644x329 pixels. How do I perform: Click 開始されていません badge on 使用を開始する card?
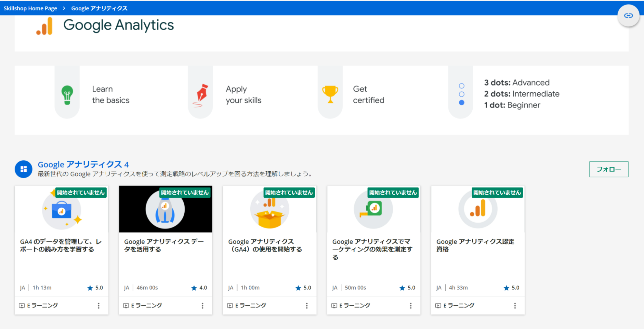pyautogui.click(x=289, y=193)
